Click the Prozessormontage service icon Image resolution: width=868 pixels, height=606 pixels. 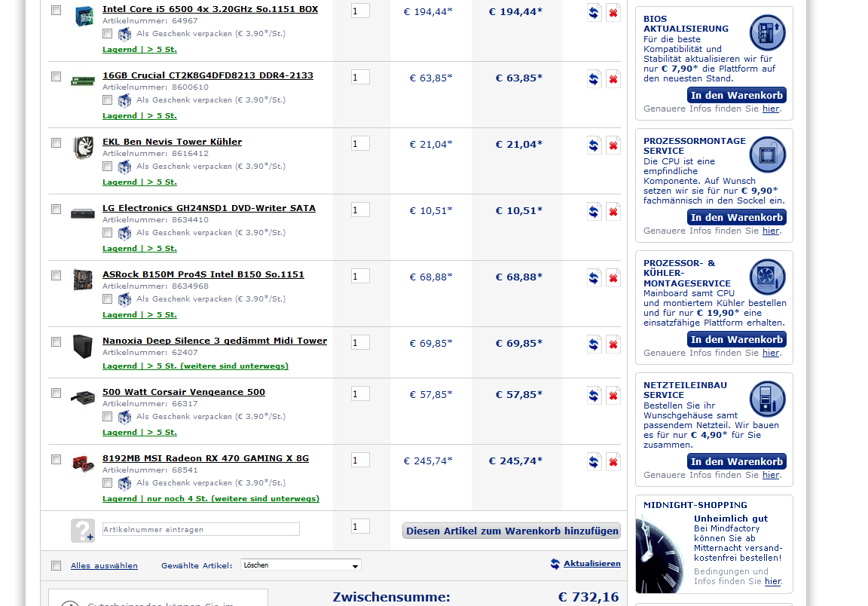tap(767, 155)
